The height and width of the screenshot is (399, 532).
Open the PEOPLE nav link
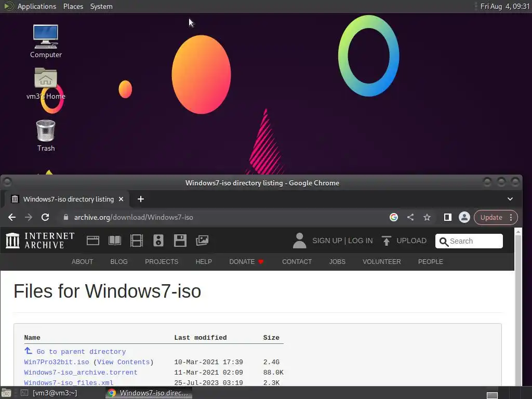(x=431, y=262)
